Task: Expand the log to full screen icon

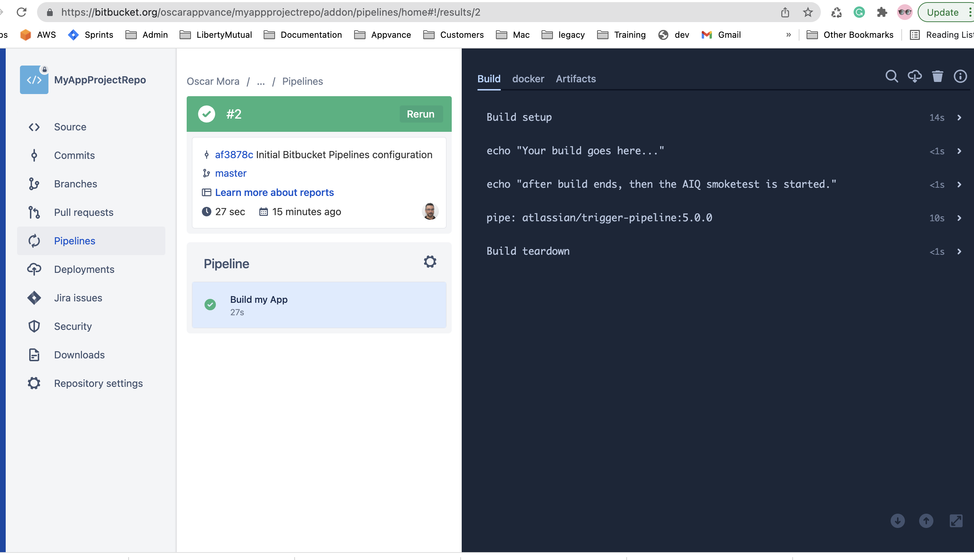Action: click(x=956, y=521)
